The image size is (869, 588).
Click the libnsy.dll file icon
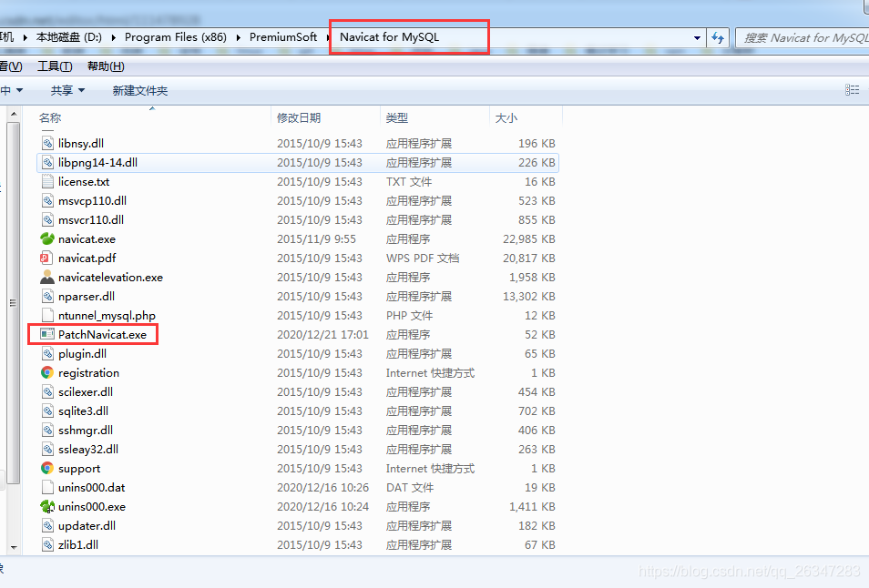[47, 144]
